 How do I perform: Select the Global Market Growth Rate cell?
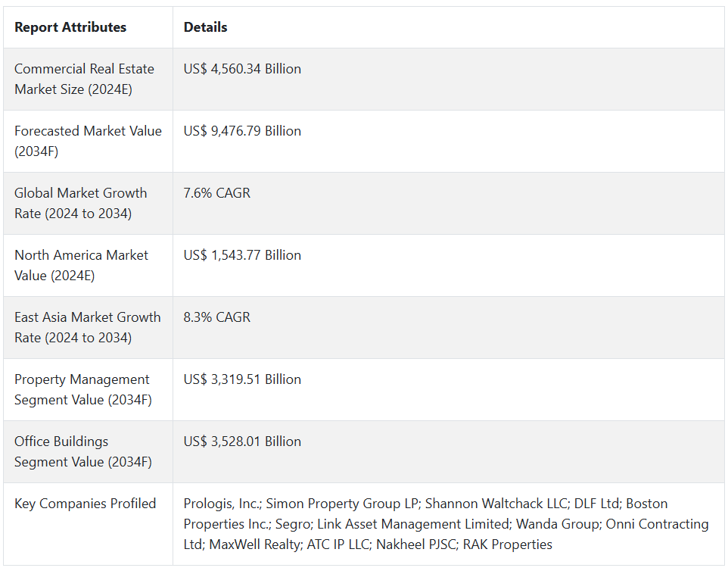(80, 203)
